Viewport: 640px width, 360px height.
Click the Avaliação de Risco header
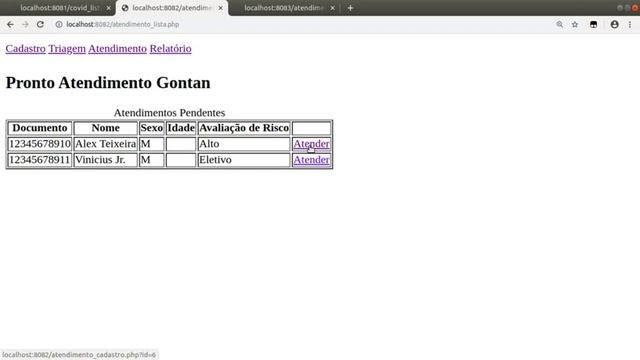[x=244, y=128]
